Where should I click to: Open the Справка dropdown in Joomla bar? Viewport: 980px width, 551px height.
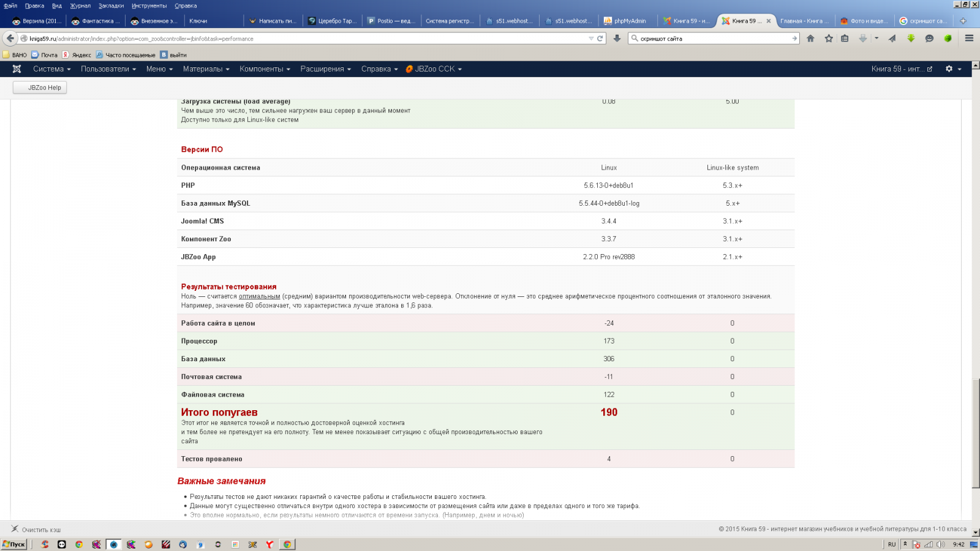tap(380, 69)
